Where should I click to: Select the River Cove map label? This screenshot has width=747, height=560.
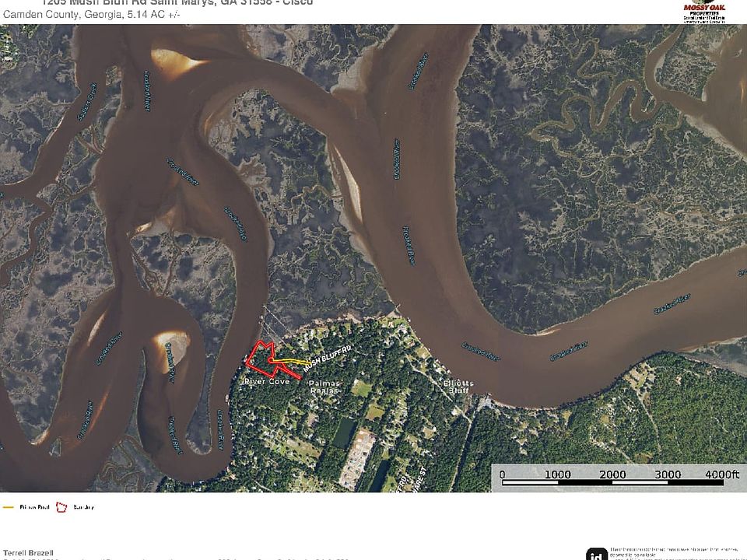(x=267, y=382)
